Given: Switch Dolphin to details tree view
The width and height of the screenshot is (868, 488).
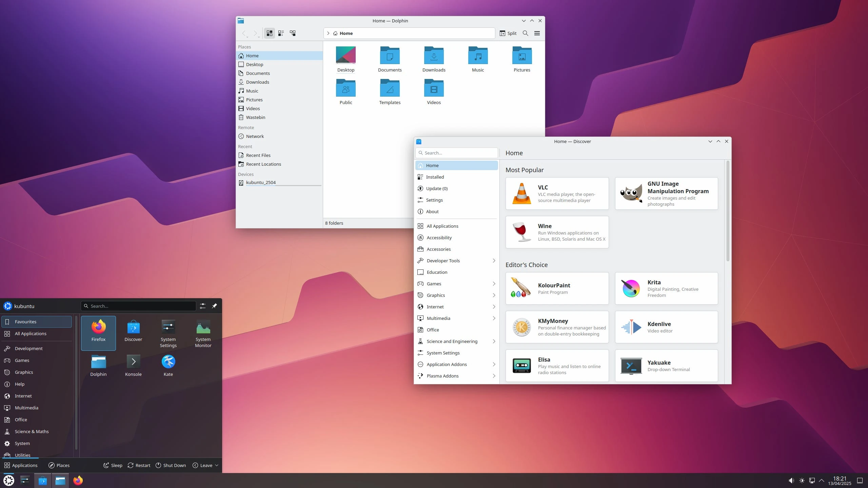Looking at the screenshot, I should pos(293,33).
